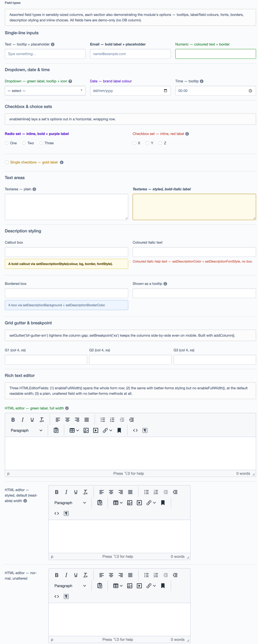Click the Checkbox set label info icon

pyautogui.click(x=187, y=134)
